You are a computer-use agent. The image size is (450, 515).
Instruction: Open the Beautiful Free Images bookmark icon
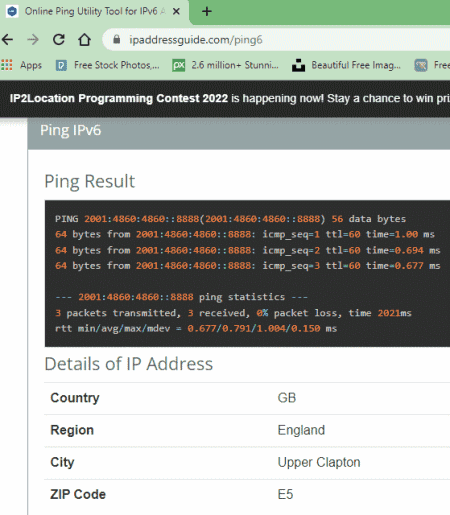298,65
